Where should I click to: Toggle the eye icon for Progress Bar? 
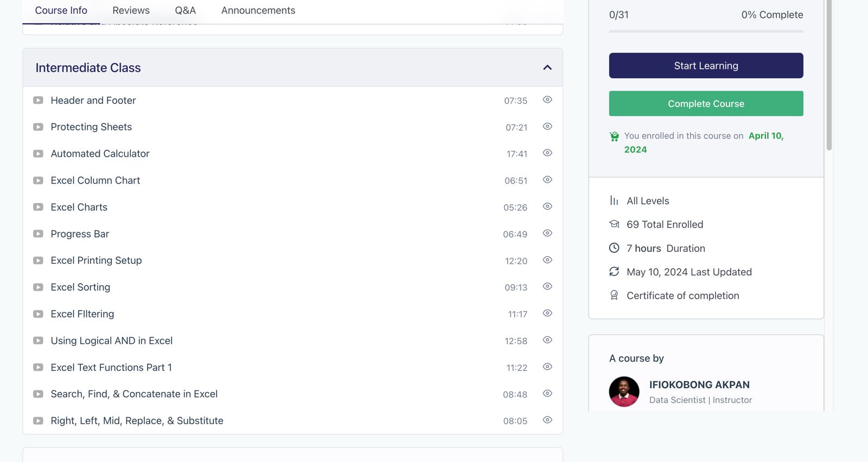pyautogui.click(x=547, y=233)
